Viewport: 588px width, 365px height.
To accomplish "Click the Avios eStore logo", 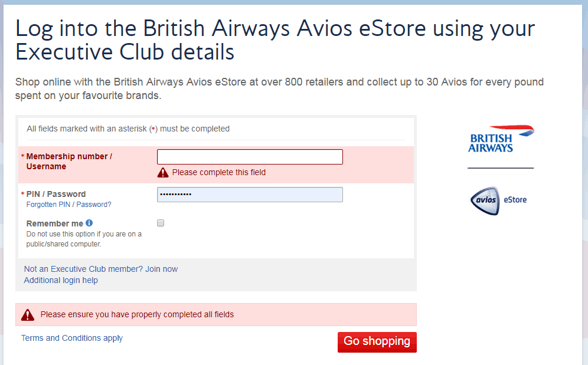I will (x=499, y=200).
